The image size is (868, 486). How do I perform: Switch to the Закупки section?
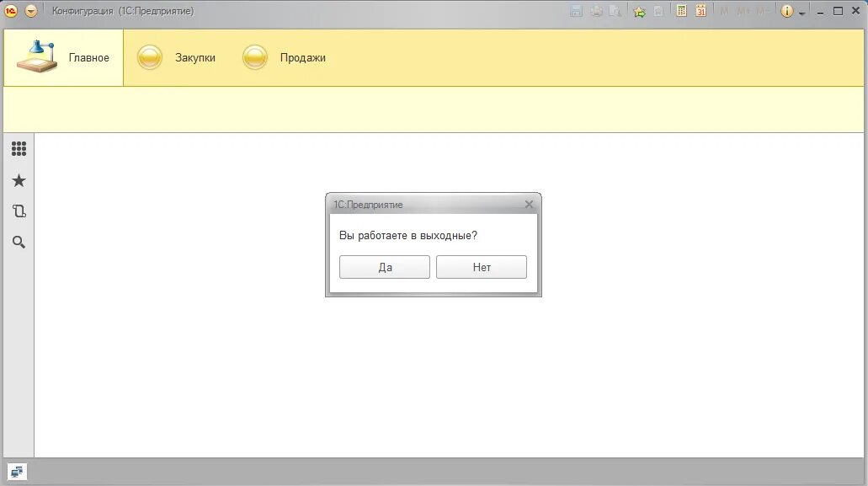click(177, 57)
